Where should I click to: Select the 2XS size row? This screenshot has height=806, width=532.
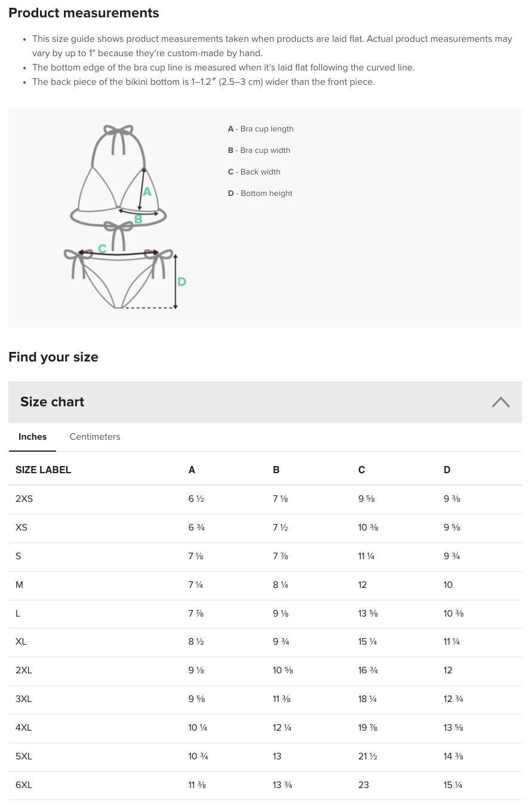[24, 499]
